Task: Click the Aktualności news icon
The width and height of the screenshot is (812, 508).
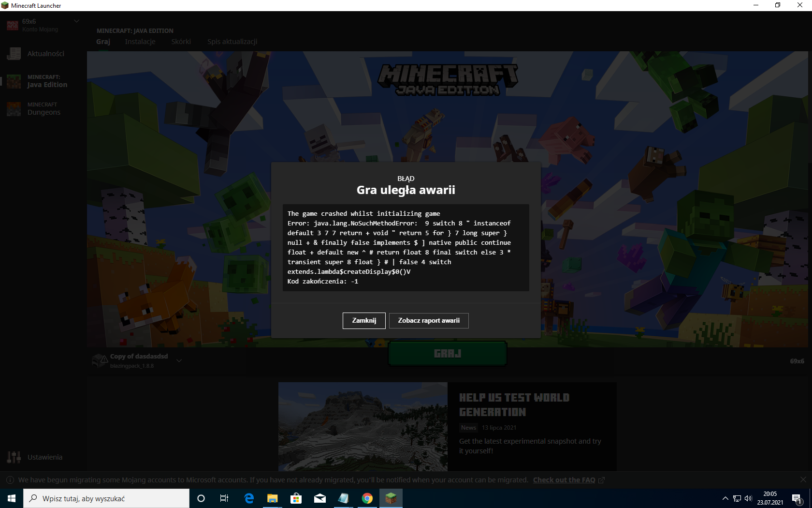Action: point(14,54)
